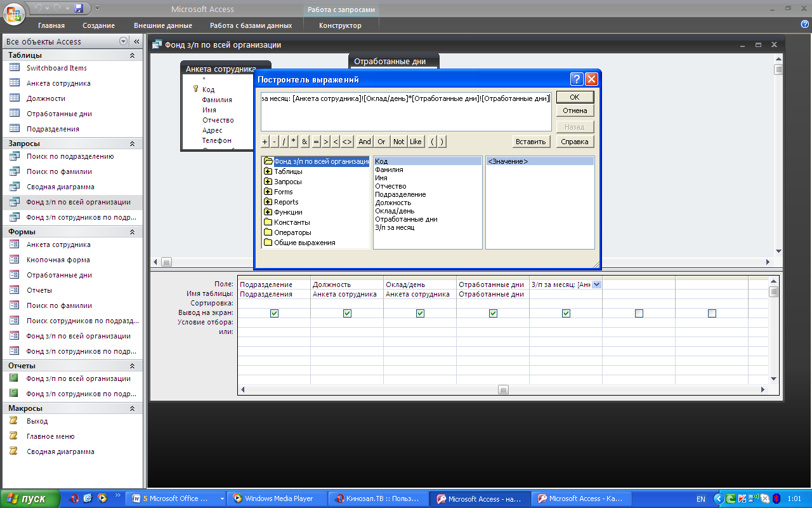Viewport: 812px width, 508px height.
Task: Open the Главная ribbon tab
Action: 51,25
